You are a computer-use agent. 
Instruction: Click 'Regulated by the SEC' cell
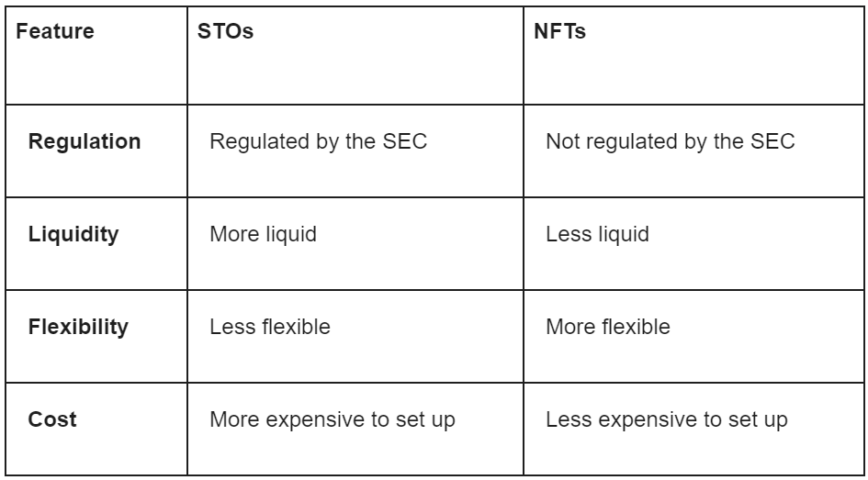(355, 151)
